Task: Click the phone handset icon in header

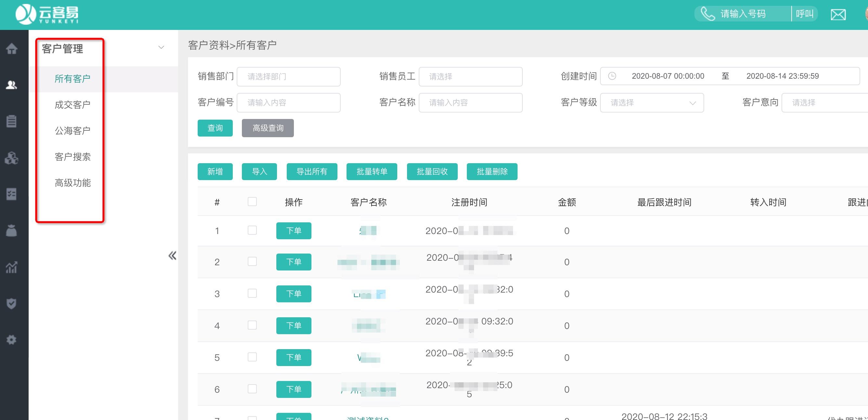Action: [x=707, y=14]
